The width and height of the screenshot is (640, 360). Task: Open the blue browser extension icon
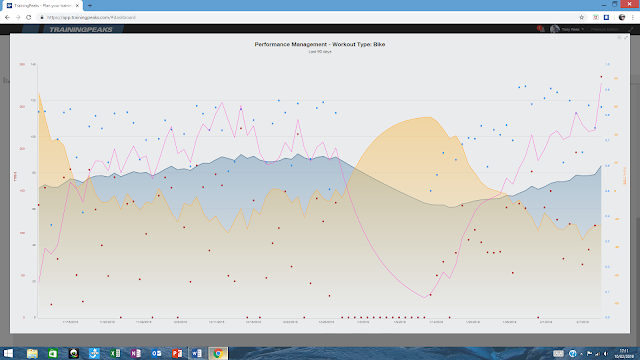tap(607, 18)
